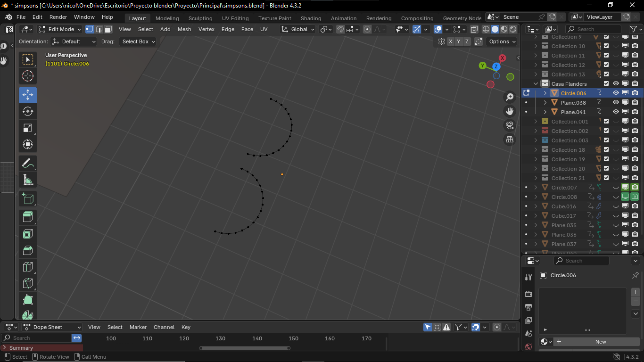The height and width of the screenshot is (362, 644).
Task: Select the Loop Cut tool
Action: [x=28, y=267]
